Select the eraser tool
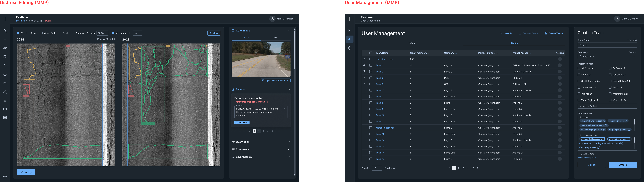644x182 pixels. tap(5, 92)
